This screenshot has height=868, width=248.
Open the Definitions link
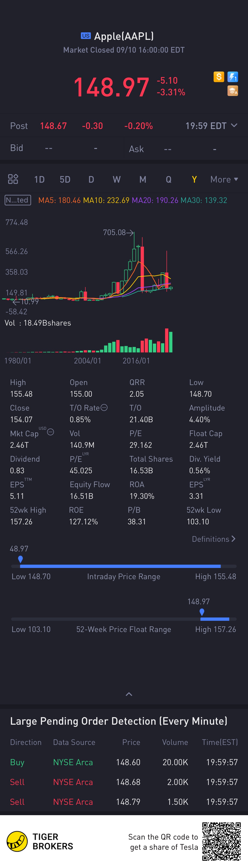tap(214, 539)
